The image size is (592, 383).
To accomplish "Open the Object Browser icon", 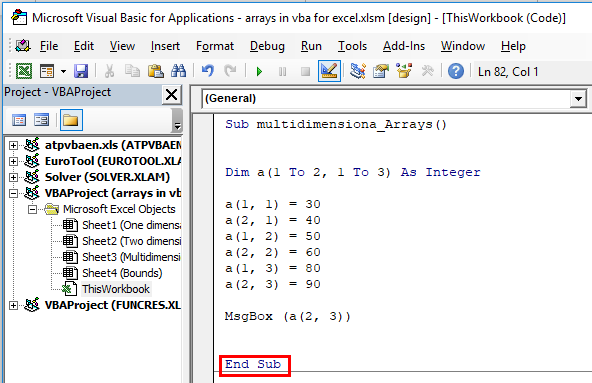I will tap(404, 71).
